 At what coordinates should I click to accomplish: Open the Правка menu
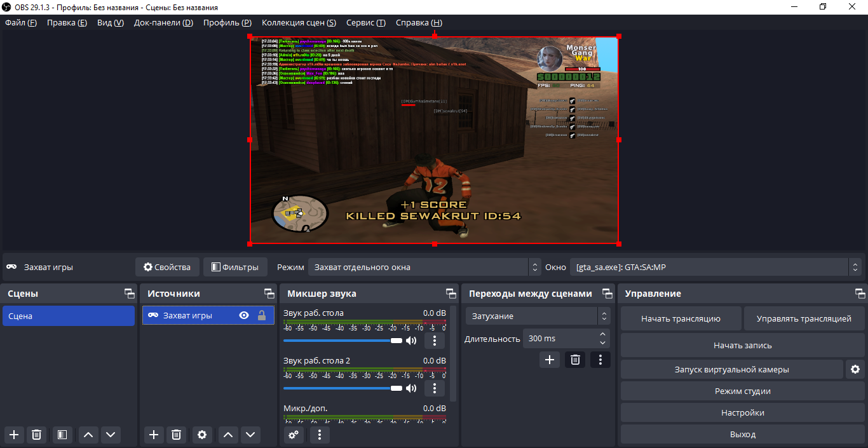pos(67,23)
